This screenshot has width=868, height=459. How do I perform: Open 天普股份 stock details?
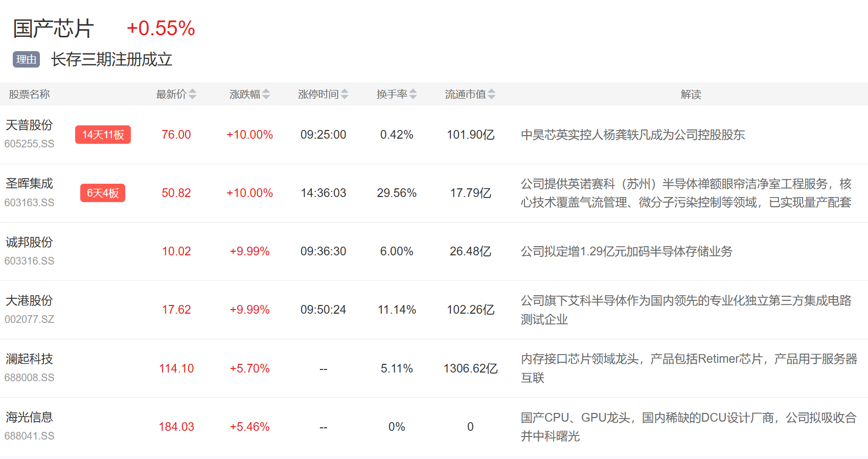coord(29,125)
